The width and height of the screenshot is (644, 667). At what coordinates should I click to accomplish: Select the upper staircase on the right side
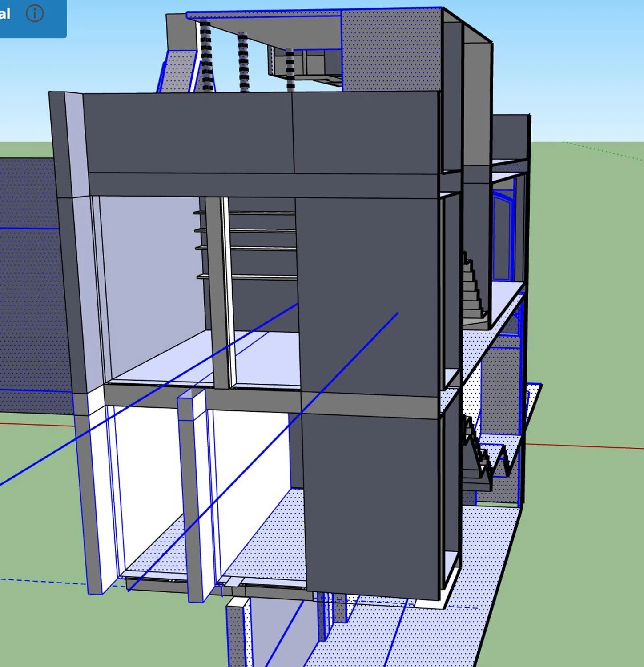click(x=472, y=289)
